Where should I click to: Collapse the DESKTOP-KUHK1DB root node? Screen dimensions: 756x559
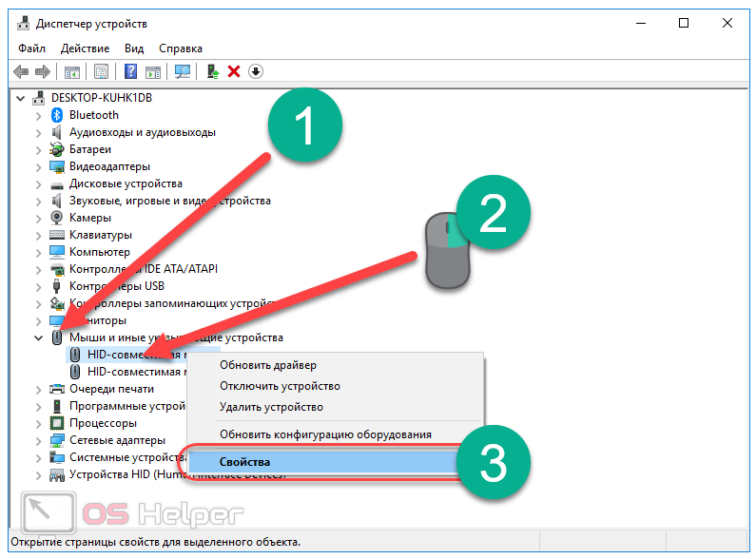point(23,98)
